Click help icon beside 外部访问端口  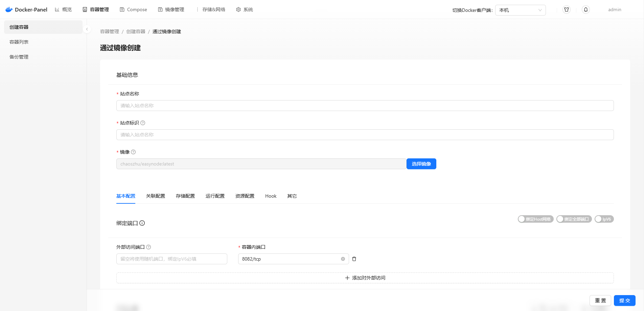(x=148, y=247)
